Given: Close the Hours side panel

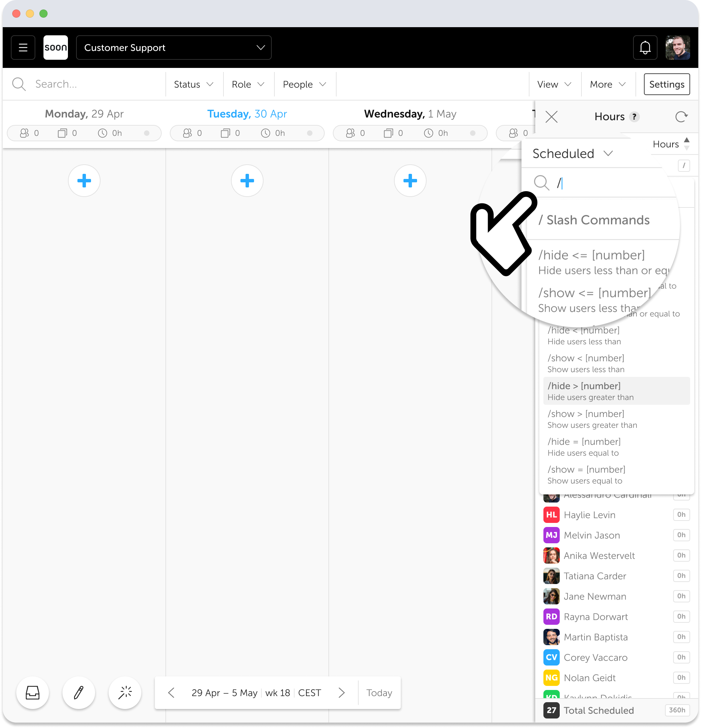Looking at the screenshot, I should (551, 116).
